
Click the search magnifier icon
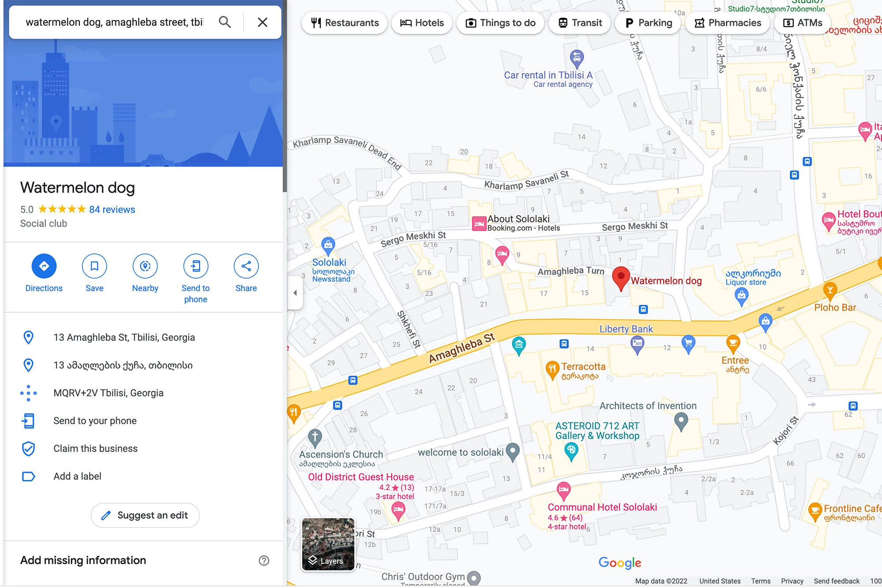(x=225, y=22)
